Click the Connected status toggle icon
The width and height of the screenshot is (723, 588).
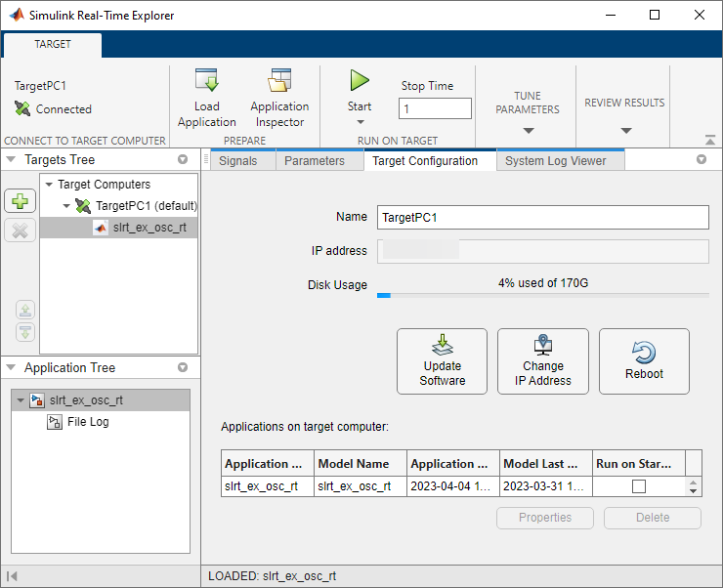[23, 109]
